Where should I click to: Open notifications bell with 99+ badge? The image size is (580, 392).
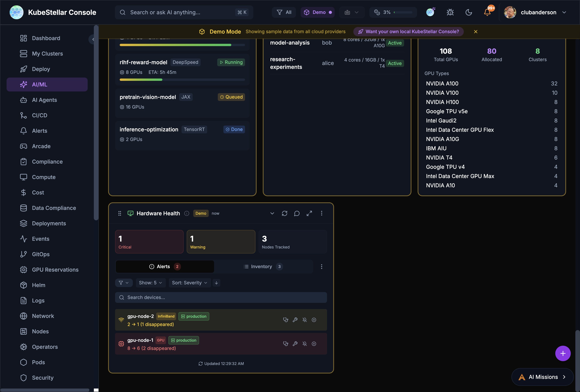coord(487,12)
